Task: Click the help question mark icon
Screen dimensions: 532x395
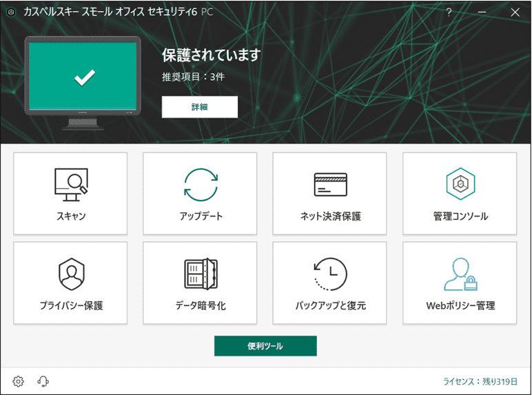Action: pos(449,12)
